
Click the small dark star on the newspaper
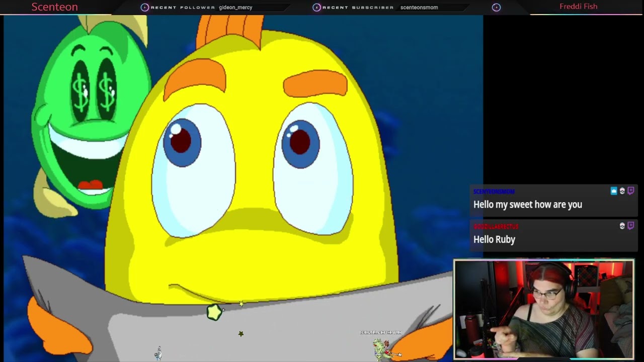point(241,334)
